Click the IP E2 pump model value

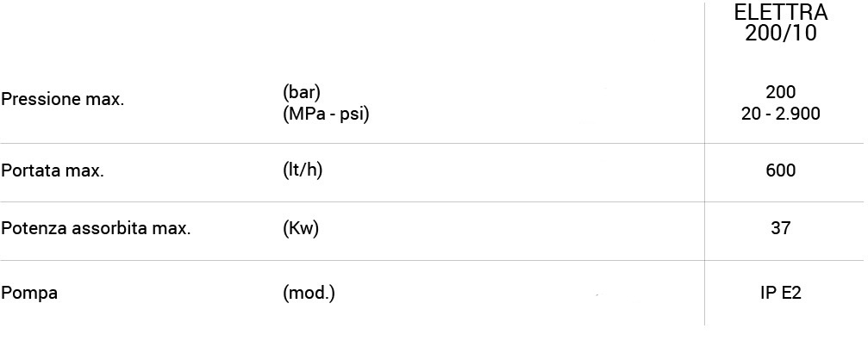tap(780, 294)
